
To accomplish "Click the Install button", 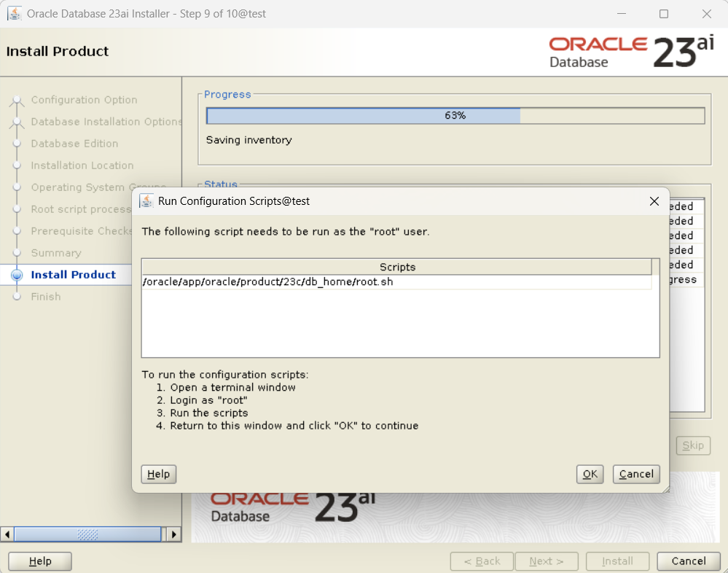I will coord(617,561).
